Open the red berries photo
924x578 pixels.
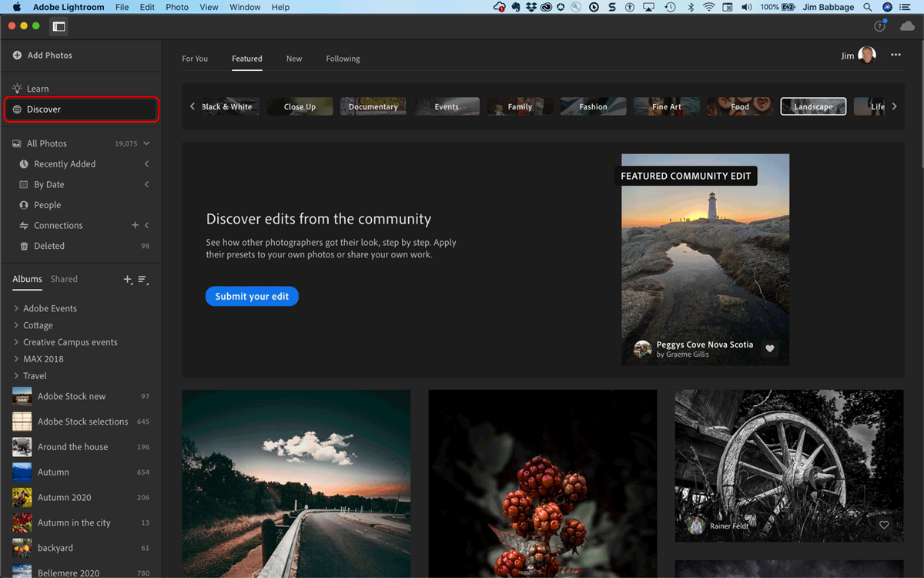coord(543,483)
